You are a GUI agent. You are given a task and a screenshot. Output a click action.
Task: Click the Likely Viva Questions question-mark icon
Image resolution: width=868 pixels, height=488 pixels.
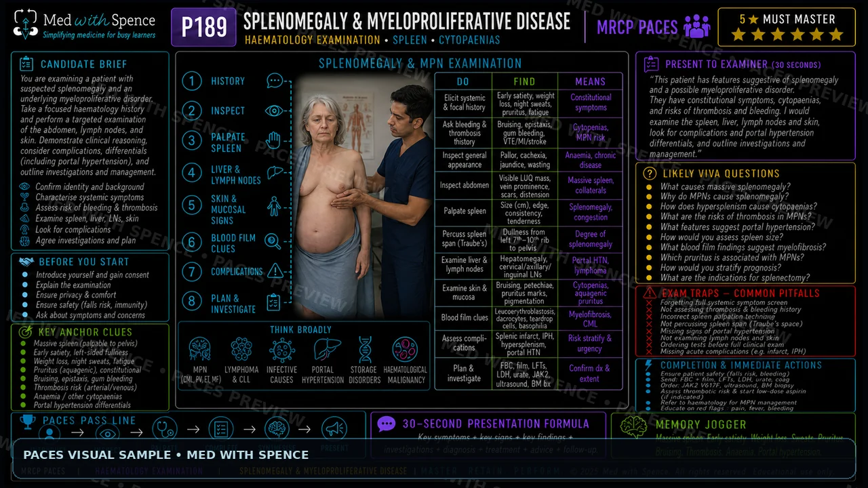click(650, 174)
